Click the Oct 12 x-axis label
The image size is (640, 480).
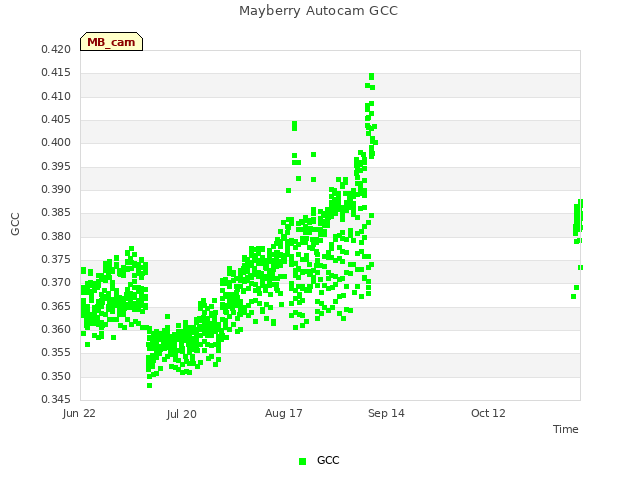pos(488,413)
